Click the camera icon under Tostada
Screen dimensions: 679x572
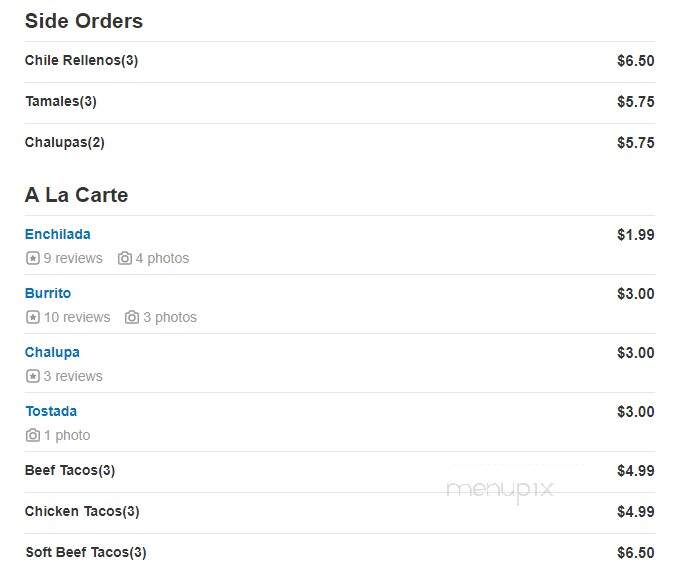click(x=32, y=435)
